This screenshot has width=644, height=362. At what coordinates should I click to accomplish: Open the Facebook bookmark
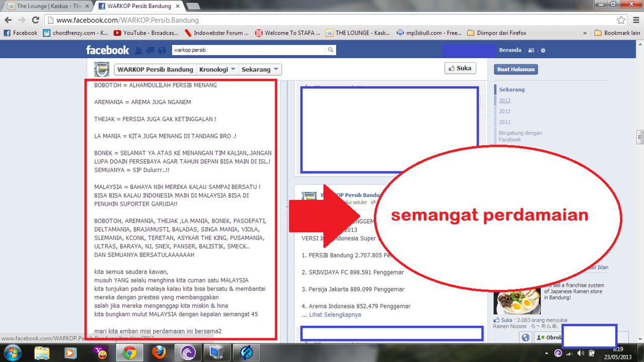[x=21, y=33]
